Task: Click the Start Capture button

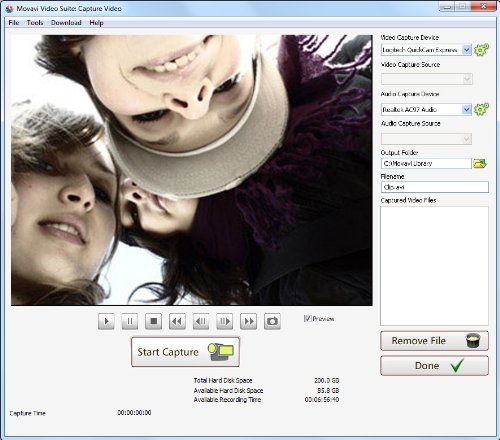Action: pos(185,352)
